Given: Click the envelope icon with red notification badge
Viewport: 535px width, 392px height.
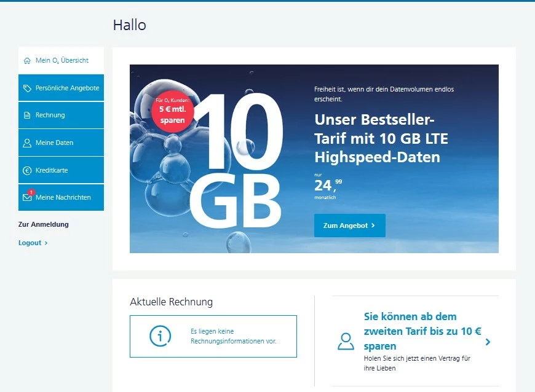Looking at the screenshot, I should coord(28,195).
